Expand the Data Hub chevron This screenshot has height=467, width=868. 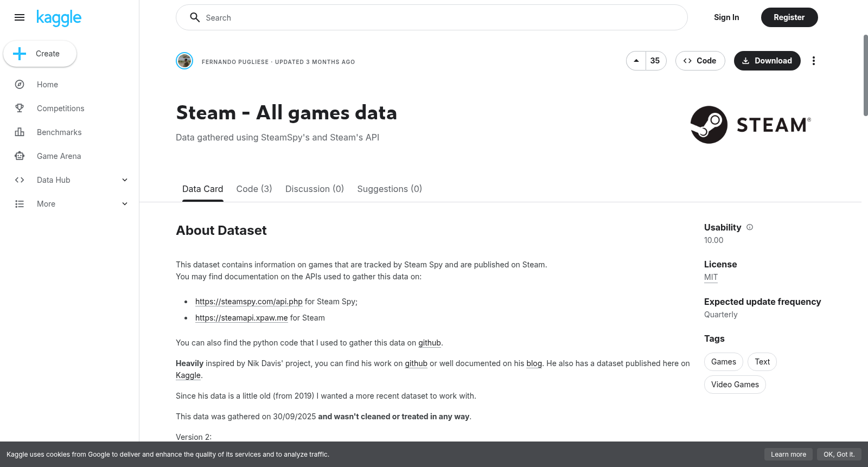125,180
